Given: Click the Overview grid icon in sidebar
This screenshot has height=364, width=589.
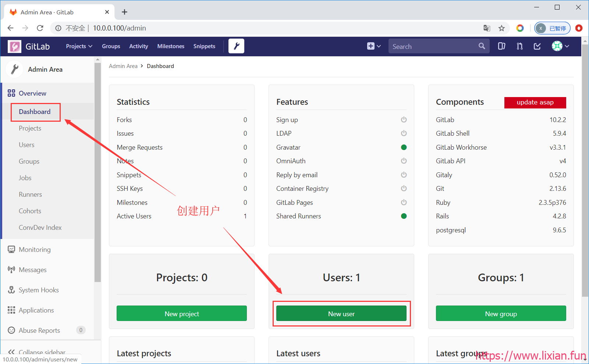Looking at the screenshot, I should pos(11,93).
